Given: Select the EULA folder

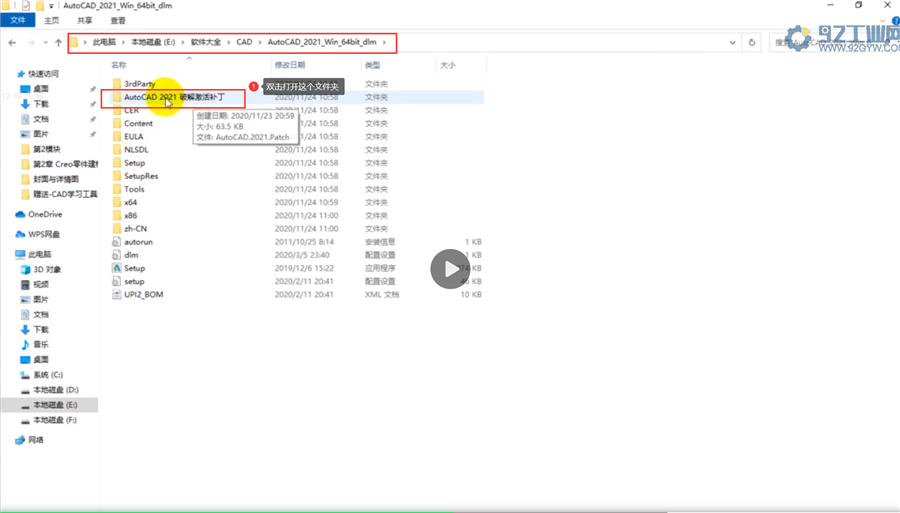Looking at the screenshot, I should (x=134, y=137).
